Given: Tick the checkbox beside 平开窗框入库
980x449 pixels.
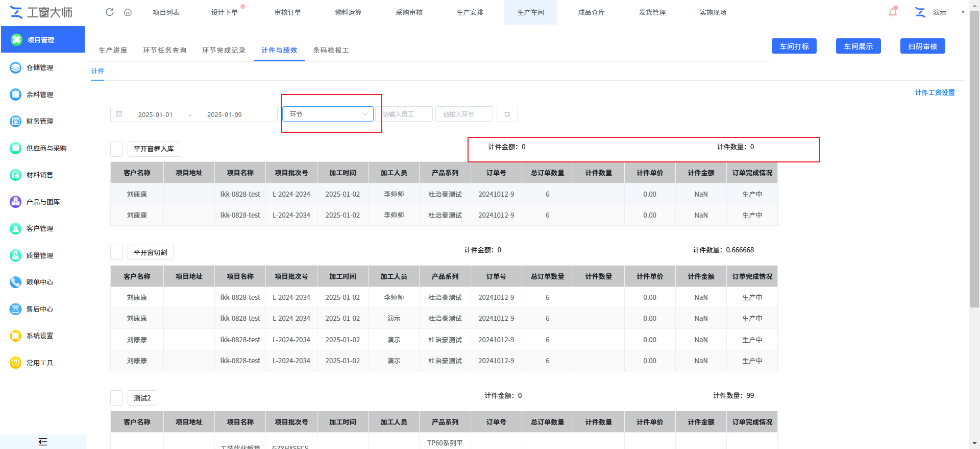Looking at the screenshot, I should (x=116, y=149).
